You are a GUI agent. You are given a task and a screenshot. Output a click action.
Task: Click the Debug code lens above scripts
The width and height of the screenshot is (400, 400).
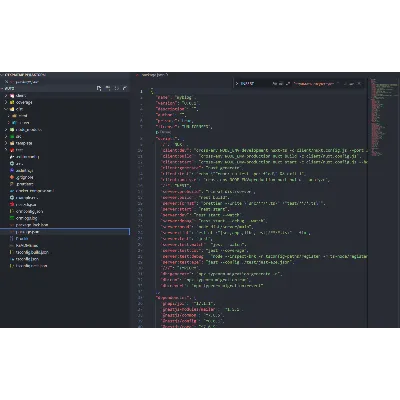(163, 132)
